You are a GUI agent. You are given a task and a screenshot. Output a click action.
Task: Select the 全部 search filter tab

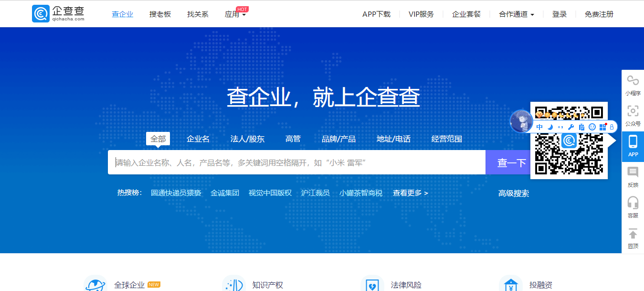[x=158, y=139]
